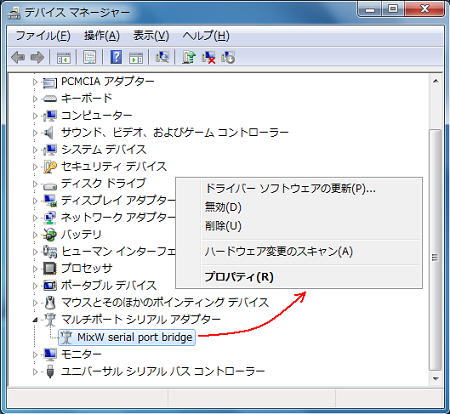This screenshot has height=414, width=450.
Task: Choose プロパティ(R) from context menu
Action: [239, 277]
